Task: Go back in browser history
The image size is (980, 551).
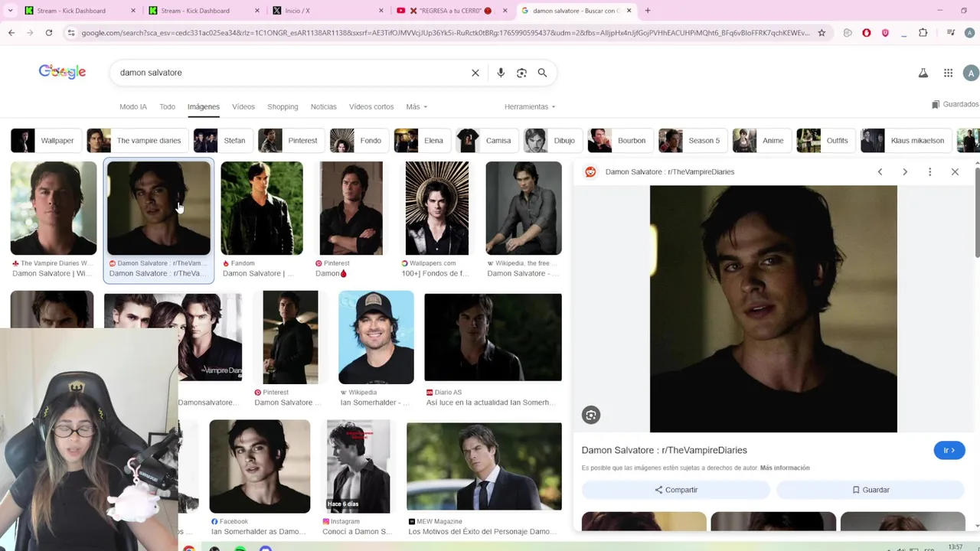Action: click(x=11, y=33)
